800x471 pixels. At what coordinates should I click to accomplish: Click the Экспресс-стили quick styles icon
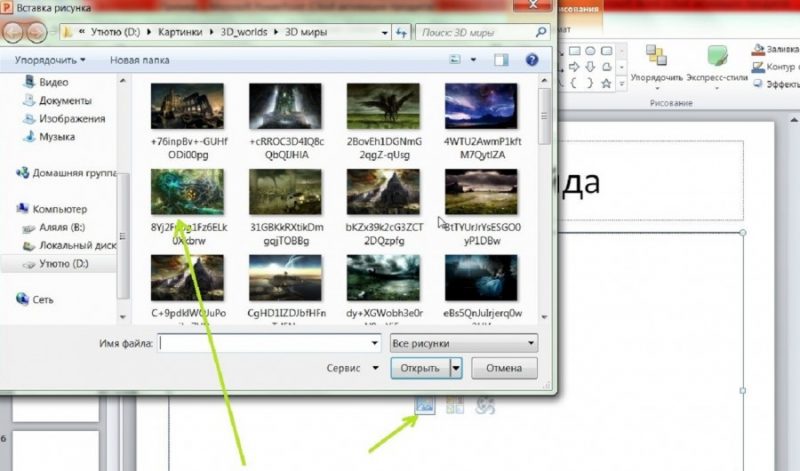(x=717, y=56)
